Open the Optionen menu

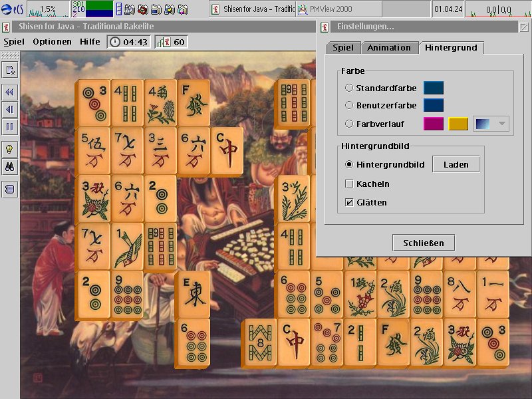point(52,42)
